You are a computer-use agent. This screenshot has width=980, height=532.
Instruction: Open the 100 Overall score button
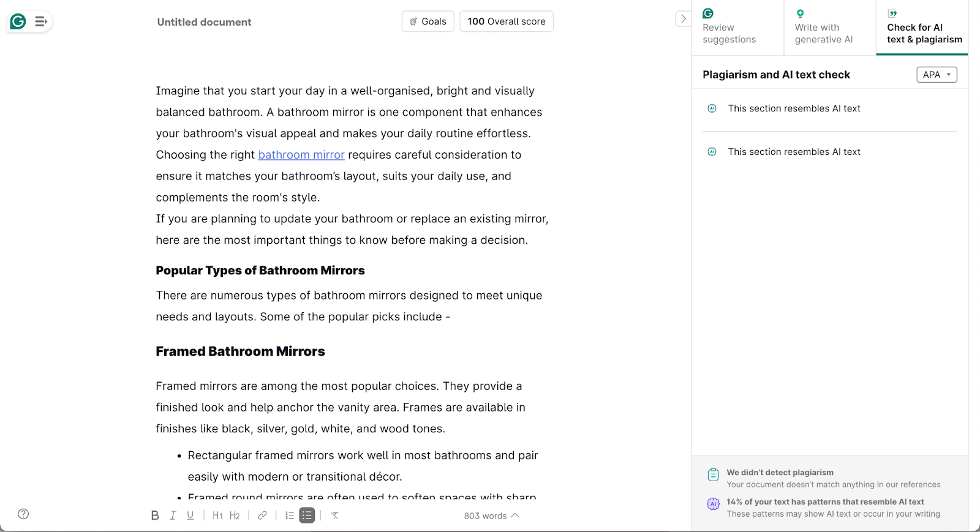(x=506, y=21)
